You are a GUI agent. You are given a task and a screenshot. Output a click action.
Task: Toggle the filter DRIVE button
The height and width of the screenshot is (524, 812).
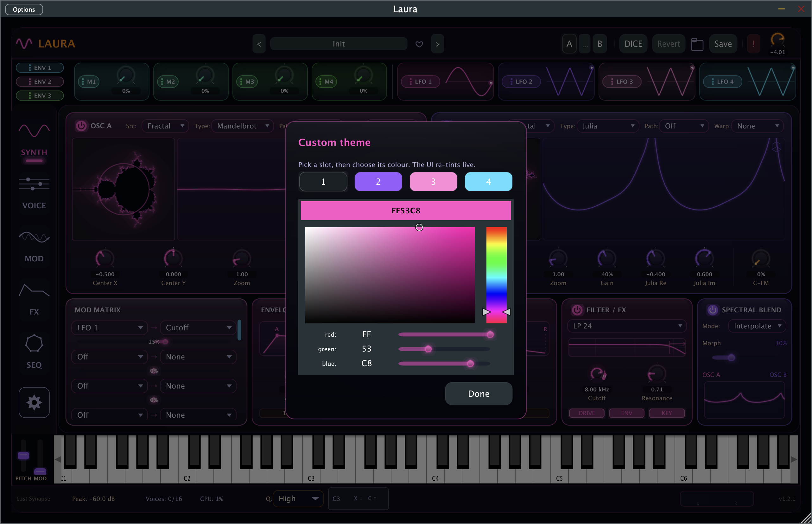tap(587, 413)
